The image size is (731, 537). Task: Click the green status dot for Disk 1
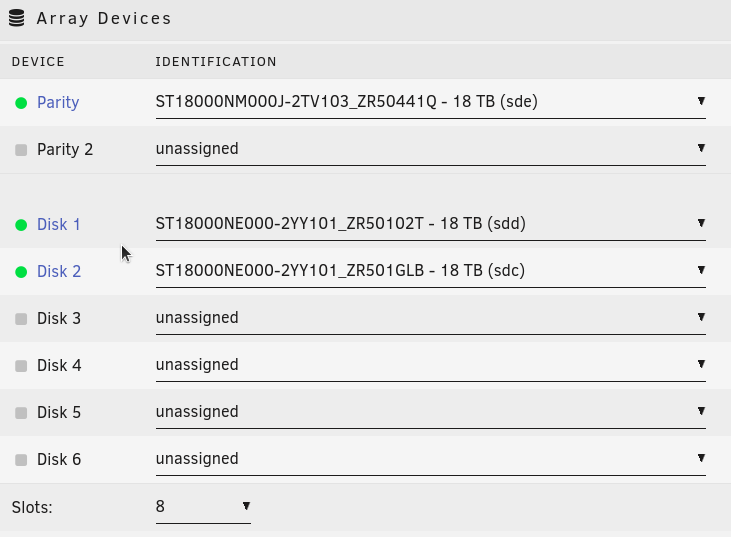pos(21,225)
